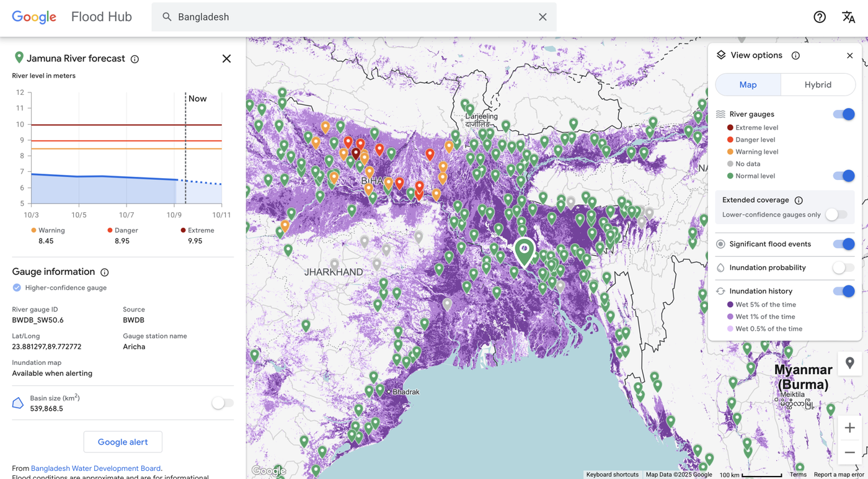This screenshot has width=868, height=479.
Task: View the Extended coverage explanation icon
Action: (x=799, y=200)
